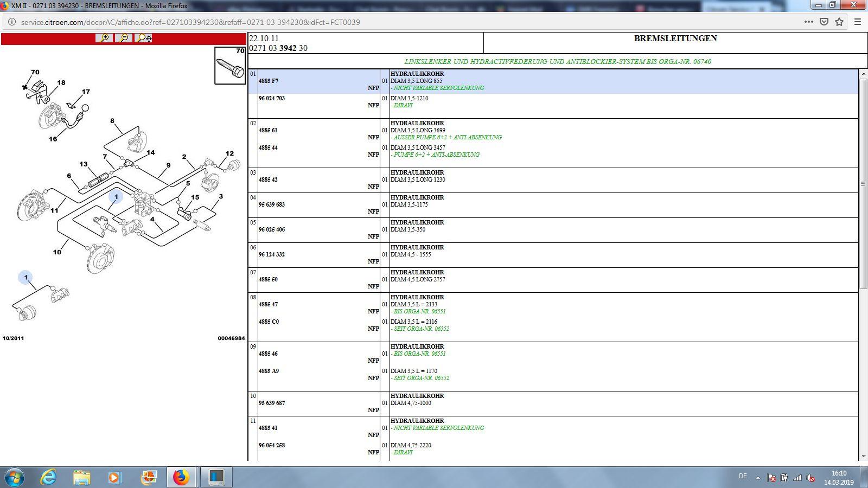Viewport: 868px width, 488px height.
Task: Click the zoom out magnifier icon
Action: click(124, 38)
